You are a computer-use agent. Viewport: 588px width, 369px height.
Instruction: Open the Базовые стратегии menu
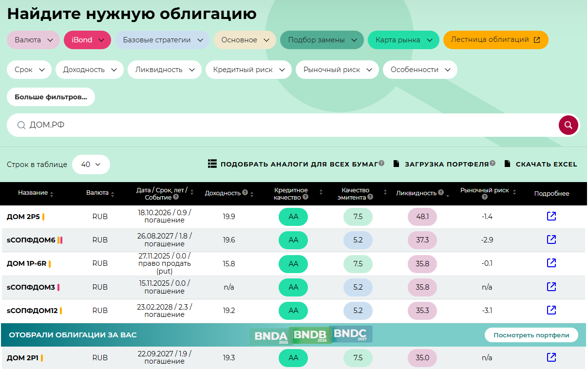click(x=162, y=40)
